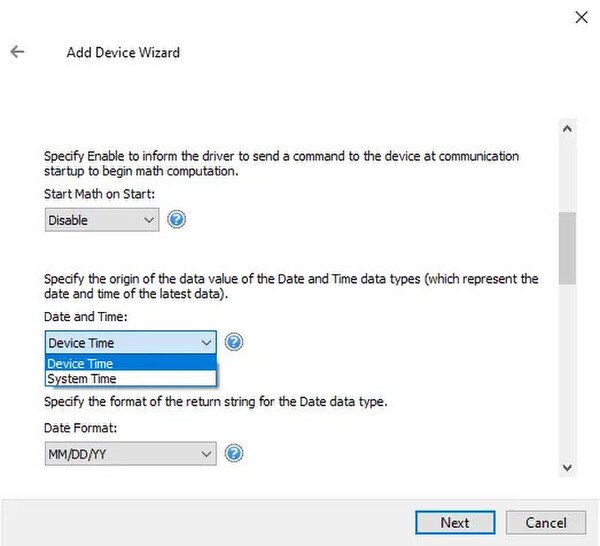Screen dimensions: 600x546
Task: Choose System Time from the dropdown list
Action: [x=130, y=378]
